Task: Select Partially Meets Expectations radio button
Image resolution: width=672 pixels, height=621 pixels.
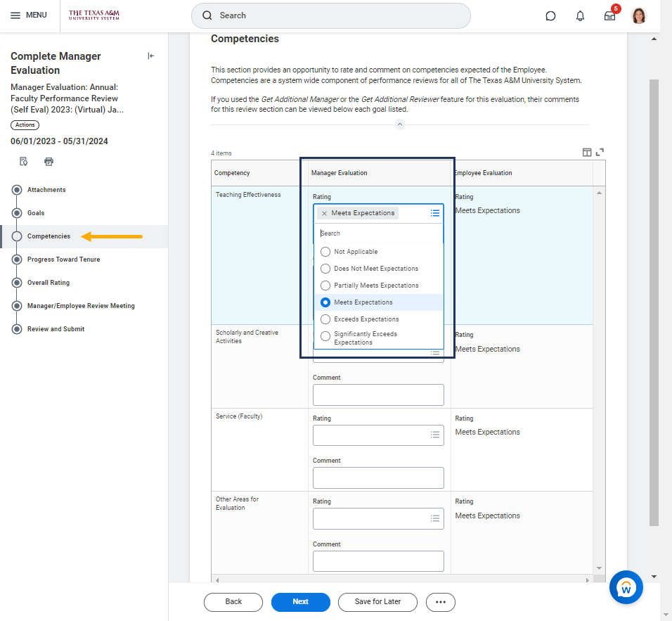Action: point(325,286)
